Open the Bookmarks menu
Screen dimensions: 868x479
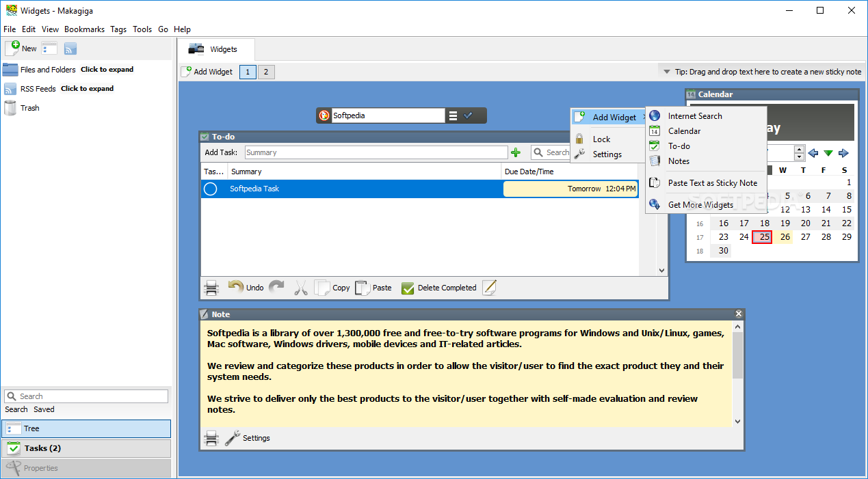click(85, 29)
